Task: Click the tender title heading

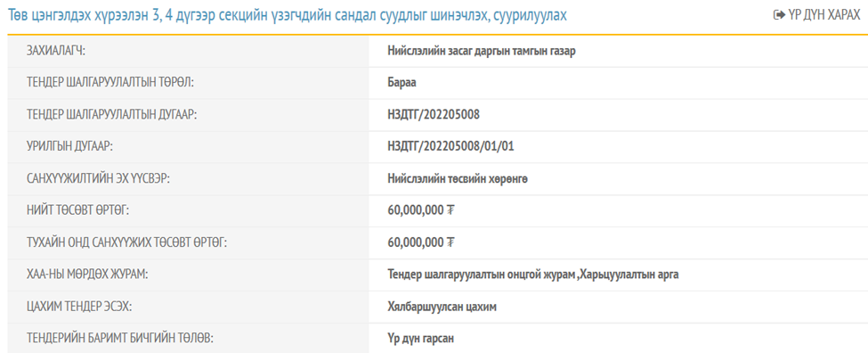Action: point(287,15)
